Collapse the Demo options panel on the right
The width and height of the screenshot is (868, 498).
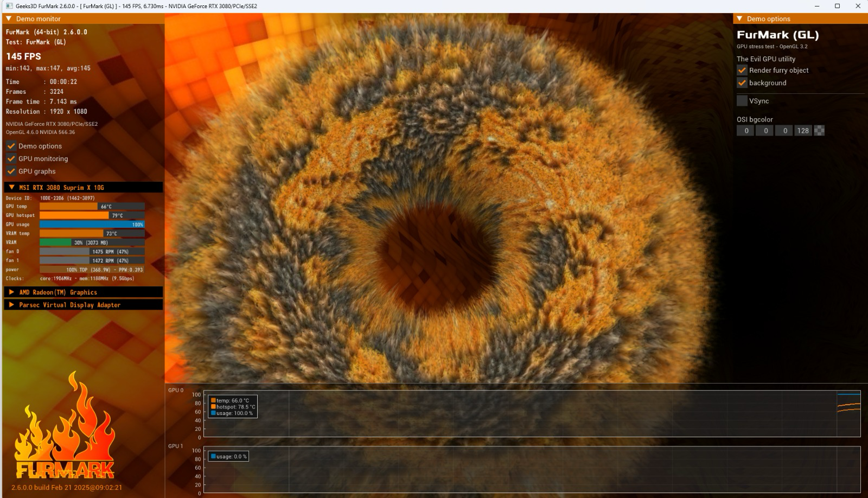click(739, 18)
